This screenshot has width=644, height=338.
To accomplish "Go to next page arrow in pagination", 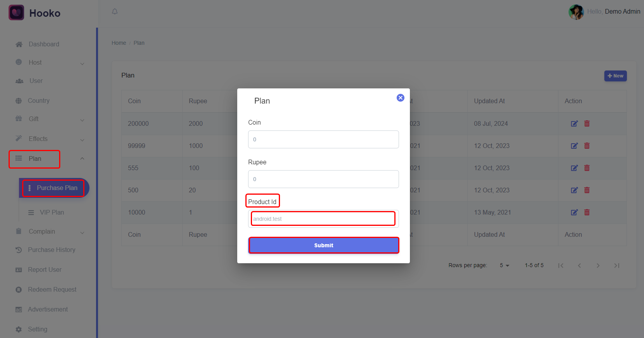I will click(x=598, y=266).
